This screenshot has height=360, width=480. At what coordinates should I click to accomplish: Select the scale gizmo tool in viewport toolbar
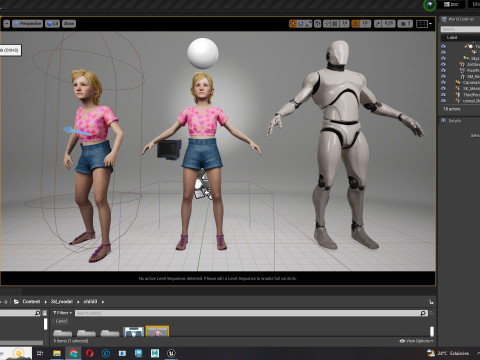[308, 24]
